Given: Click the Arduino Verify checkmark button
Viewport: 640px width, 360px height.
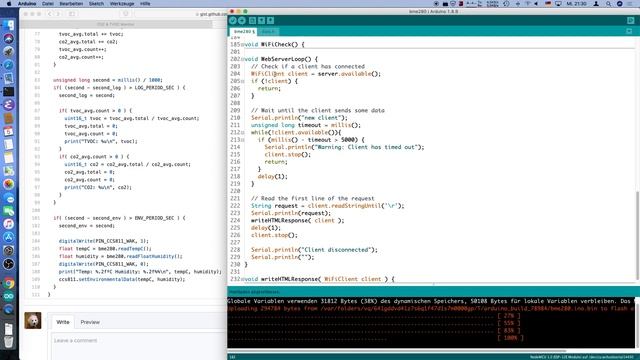Looking at the screenshot, I should (233, 20).
